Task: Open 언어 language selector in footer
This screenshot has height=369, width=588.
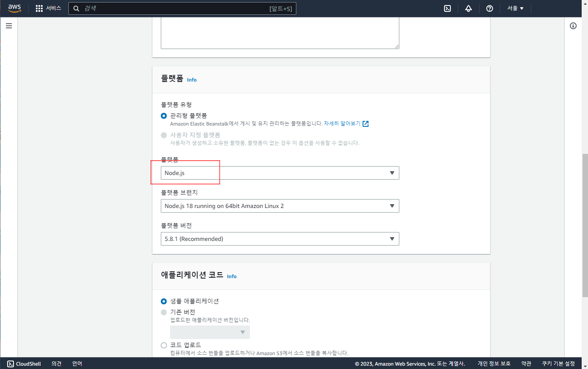Action: click(77, 364)
